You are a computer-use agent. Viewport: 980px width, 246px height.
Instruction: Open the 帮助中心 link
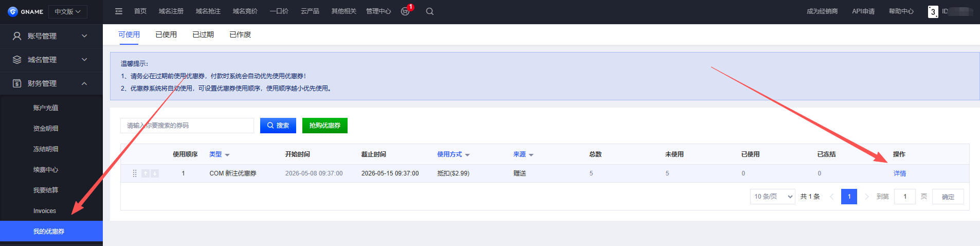tap(901, 11)
